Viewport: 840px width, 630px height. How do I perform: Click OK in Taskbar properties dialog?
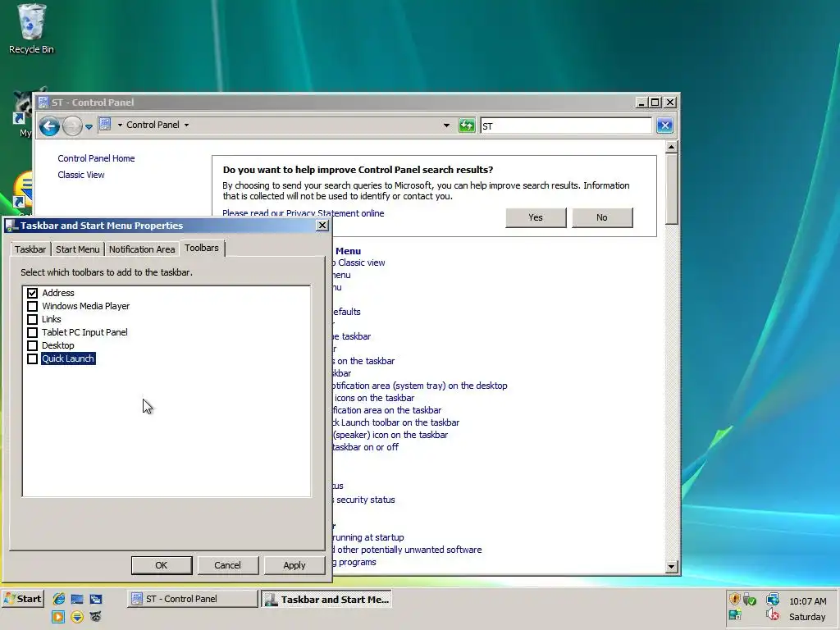coord(162,565)
